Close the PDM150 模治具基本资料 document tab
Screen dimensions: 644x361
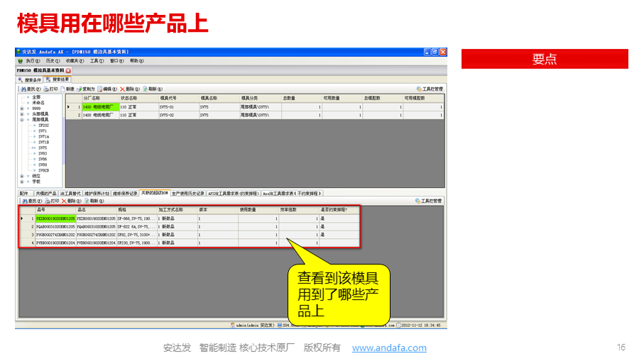pos(68,71)
